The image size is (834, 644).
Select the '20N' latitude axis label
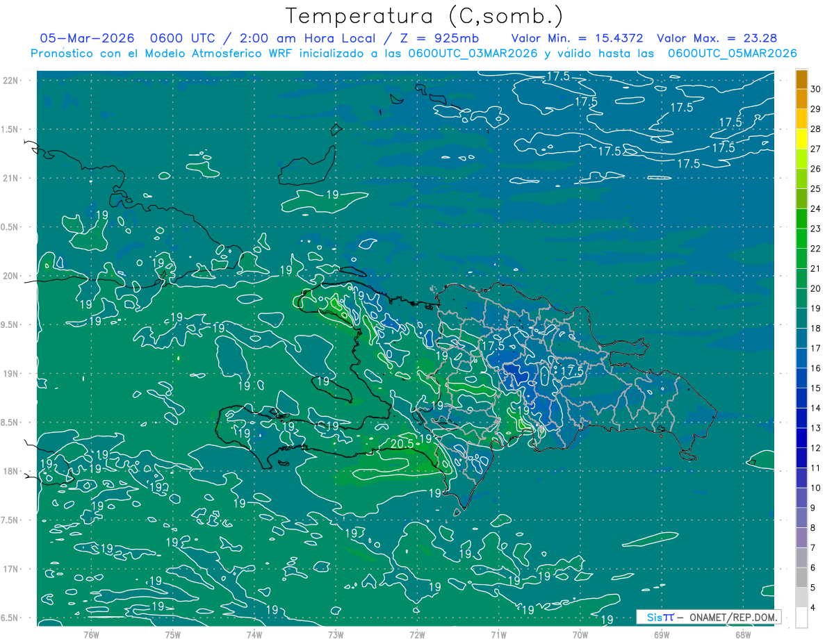point(12,276)
